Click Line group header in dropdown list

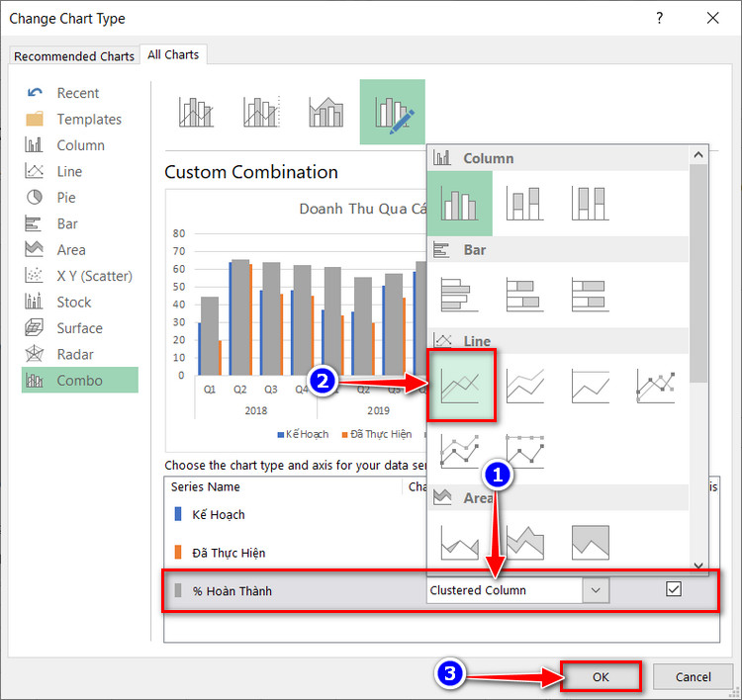pyautogui.click(x=558, y=340)
